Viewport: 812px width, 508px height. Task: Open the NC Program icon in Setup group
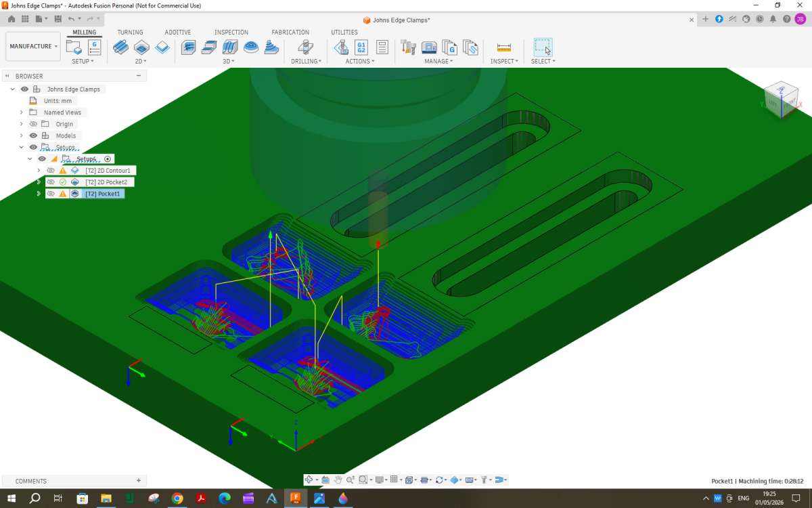(94, 47)
